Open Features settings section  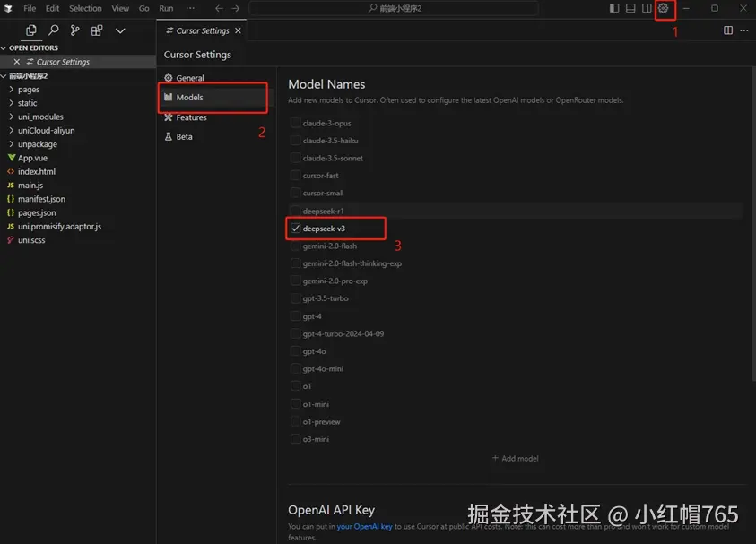(191, 117)
